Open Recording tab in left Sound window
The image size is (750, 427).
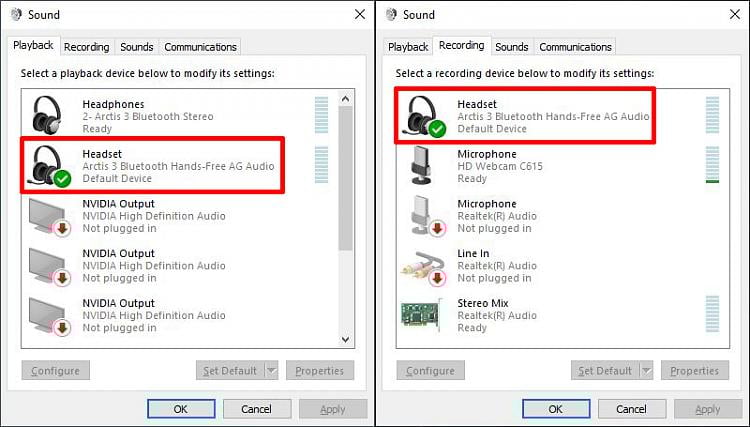click(x=87, y=47)
